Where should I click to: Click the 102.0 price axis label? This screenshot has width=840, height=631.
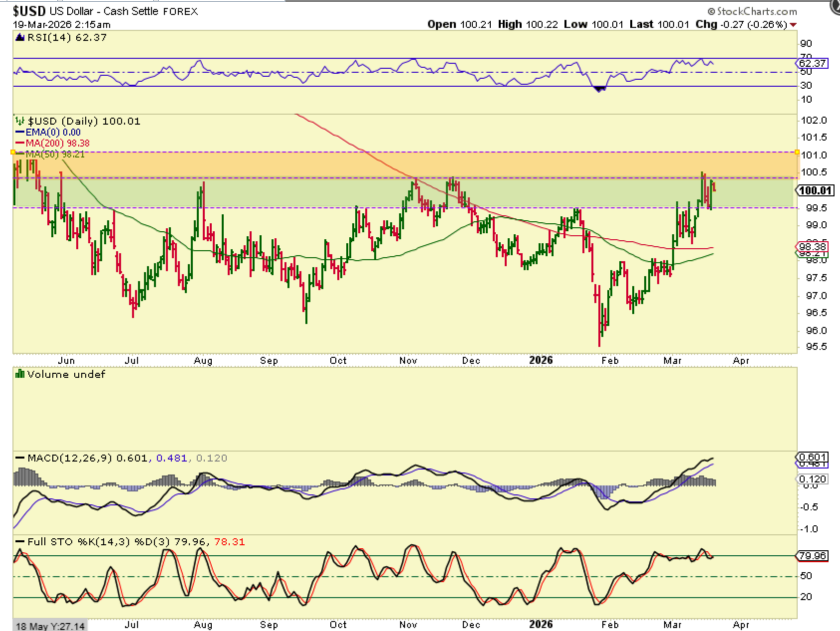(814, 120)
